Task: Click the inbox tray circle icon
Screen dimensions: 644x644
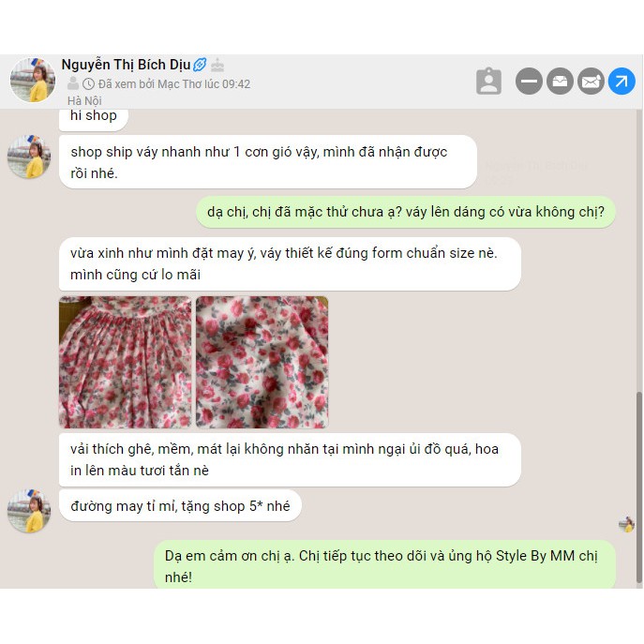Action: pos(560,81)
